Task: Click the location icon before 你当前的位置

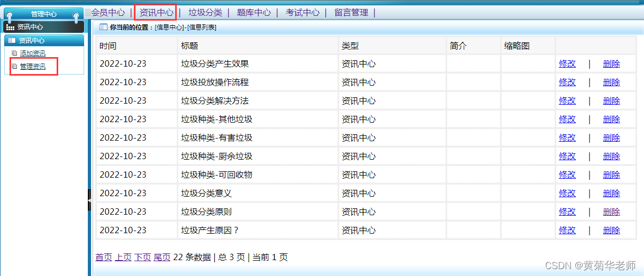Action: tap(104, 27)
